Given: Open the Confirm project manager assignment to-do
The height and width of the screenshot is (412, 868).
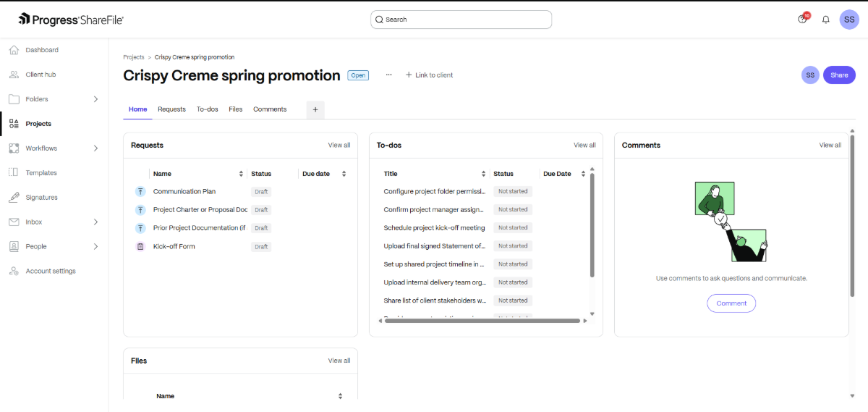Looking at the screenshot, I should pyautogui.click(x=434, y=210).
